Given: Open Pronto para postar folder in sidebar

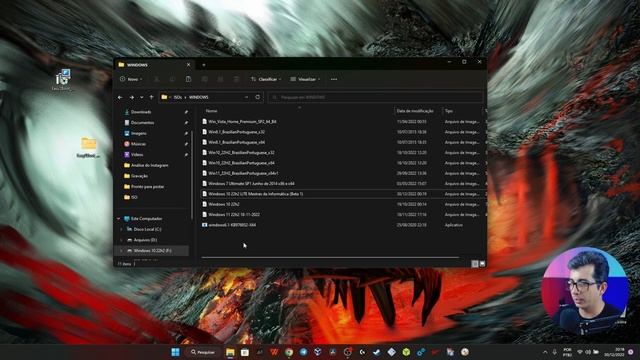Looking at the screenshot, I should coord(147,186).
